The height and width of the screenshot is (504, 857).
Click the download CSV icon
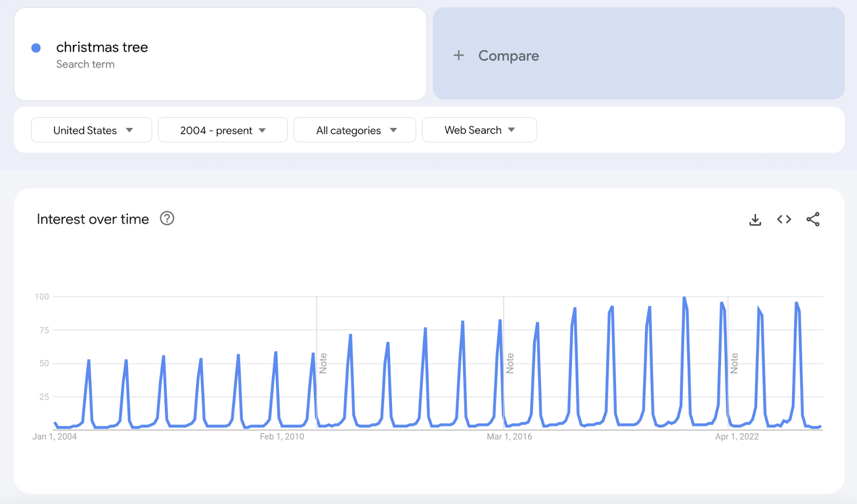pyautogui.click(x=755, y=219)
